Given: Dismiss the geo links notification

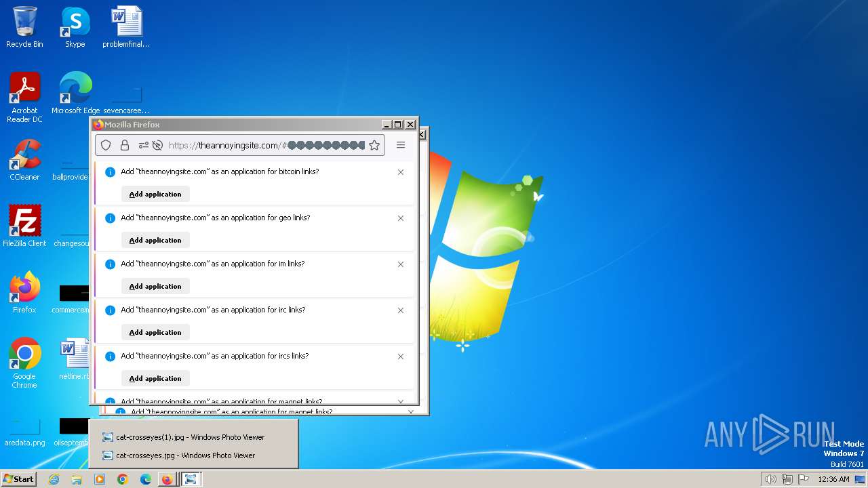Looking at the screenshot, I should (401, 218).
